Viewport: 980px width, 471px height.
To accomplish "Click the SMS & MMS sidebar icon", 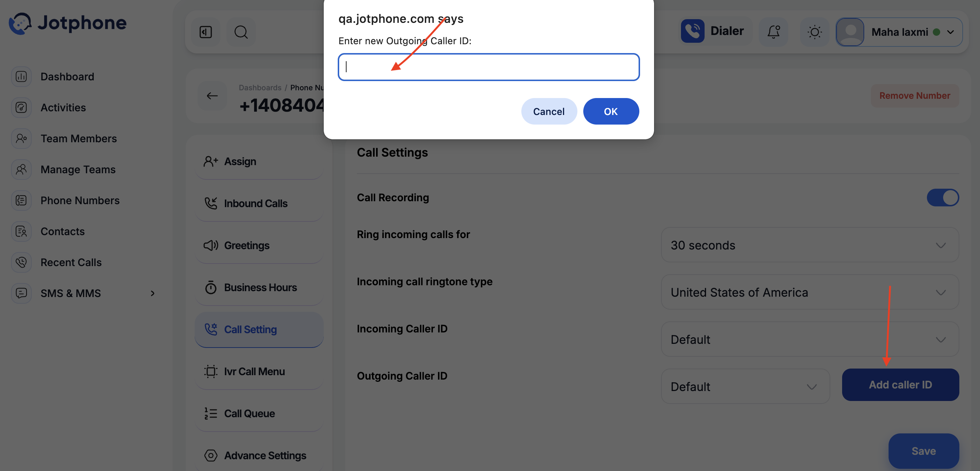I will (x=21, y=293).
